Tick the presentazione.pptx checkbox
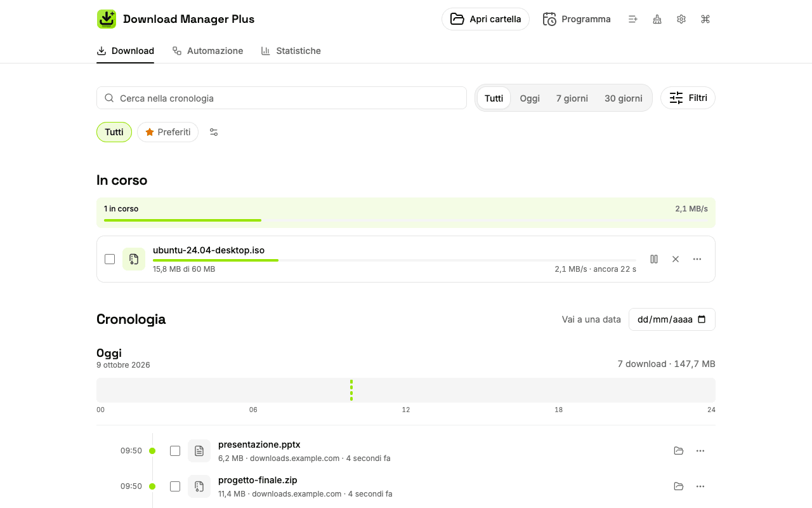 pos(175,451)
